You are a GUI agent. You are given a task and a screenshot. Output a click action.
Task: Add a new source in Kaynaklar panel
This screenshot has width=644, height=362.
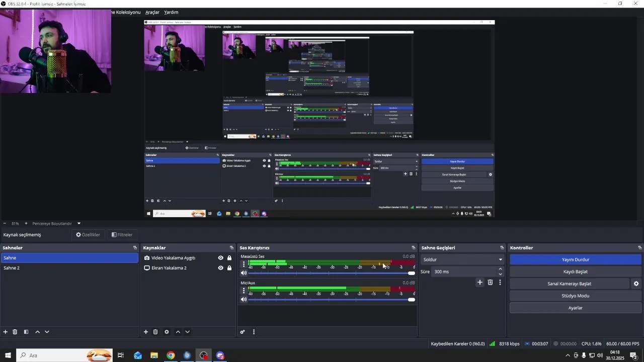[x=146, y=332]
